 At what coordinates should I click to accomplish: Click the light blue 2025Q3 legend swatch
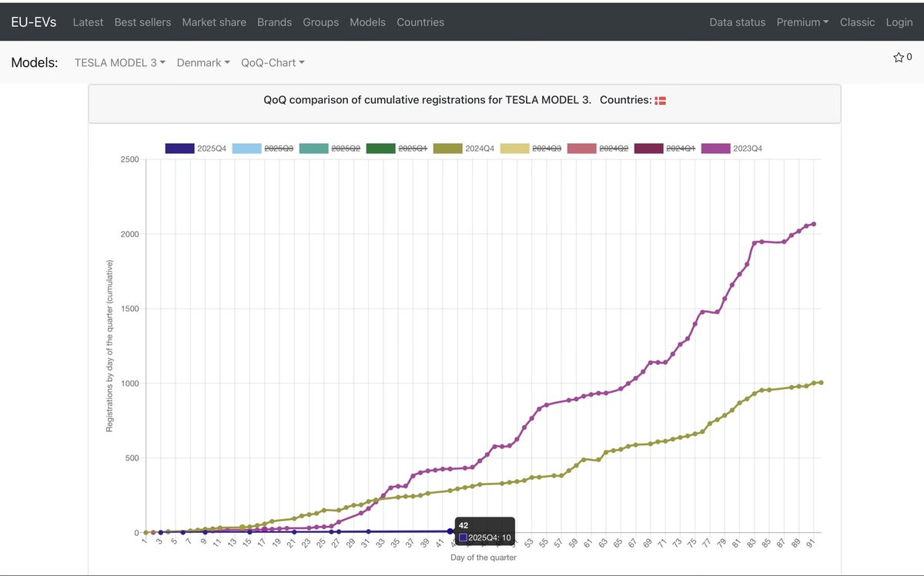(245, 148)
